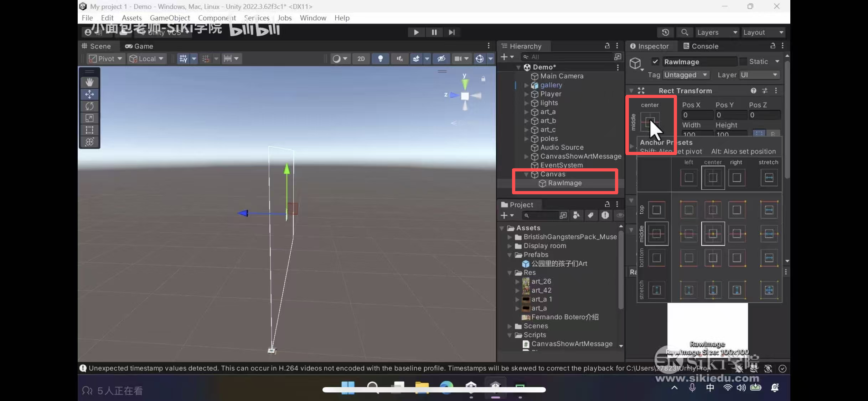Choose full stretch anchor preset
The height and width of the screenshot is (401, 868).
coord(769,290)
